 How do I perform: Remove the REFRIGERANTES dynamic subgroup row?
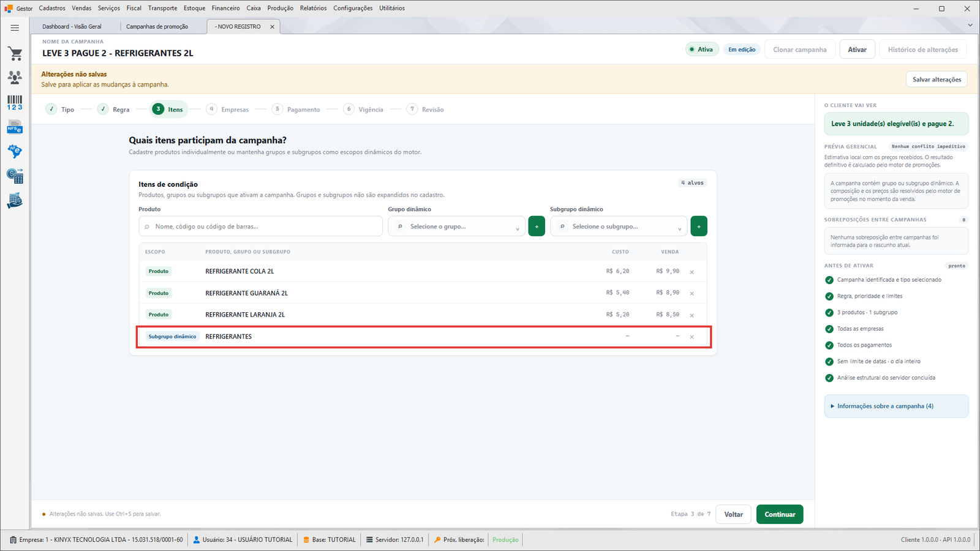click(x=692, y=337)
